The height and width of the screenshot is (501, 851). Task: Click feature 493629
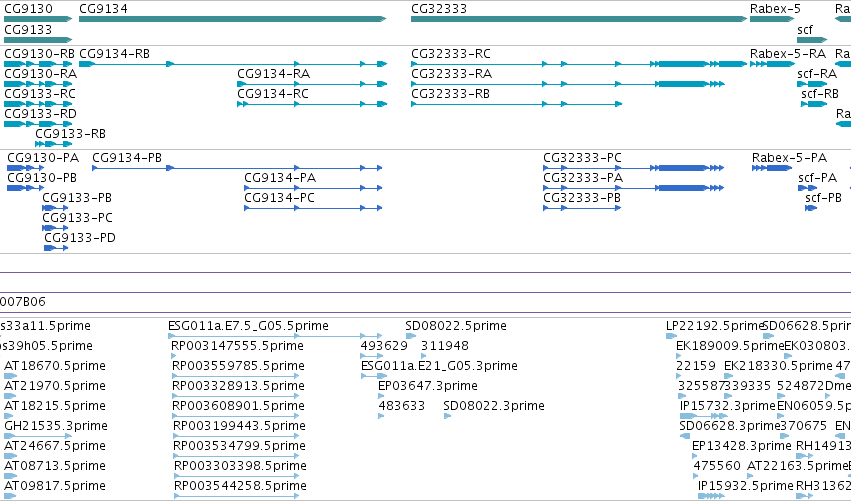pos(384,346)
